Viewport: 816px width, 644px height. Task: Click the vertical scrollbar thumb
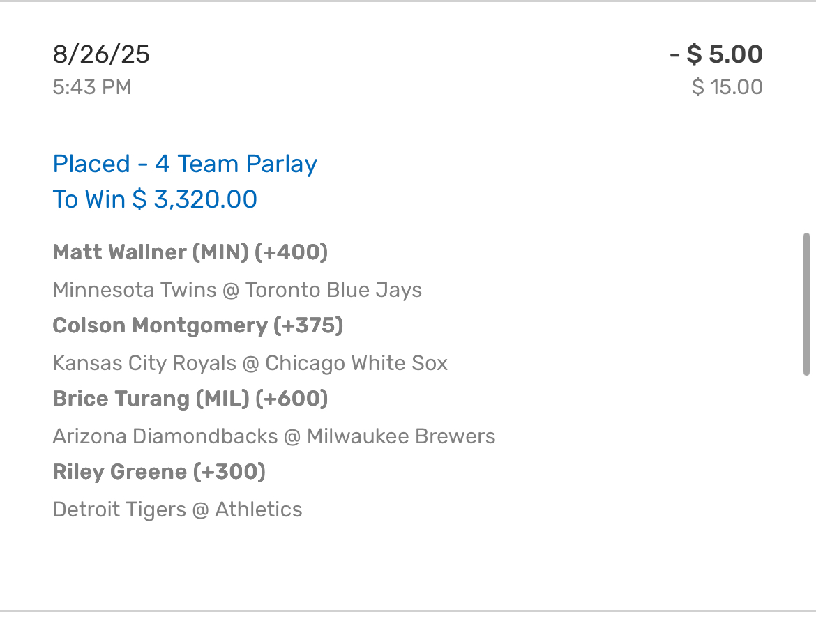click(x=807, y=305)
